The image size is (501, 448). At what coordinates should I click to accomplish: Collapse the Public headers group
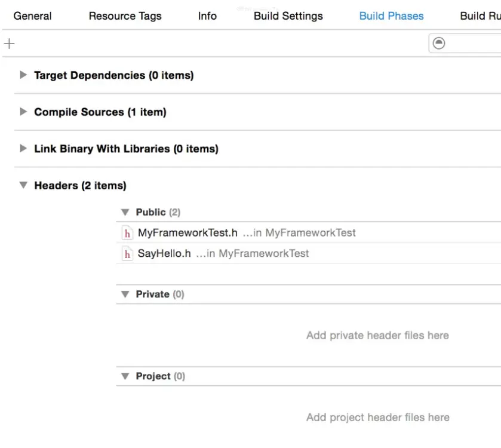[125, 212]
